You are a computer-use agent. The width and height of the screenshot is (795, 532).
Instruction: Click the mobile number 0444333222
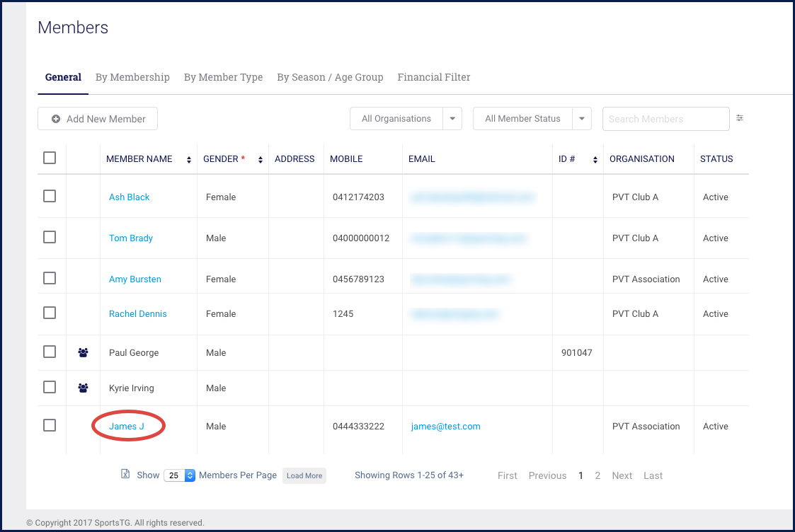(358, 426)
